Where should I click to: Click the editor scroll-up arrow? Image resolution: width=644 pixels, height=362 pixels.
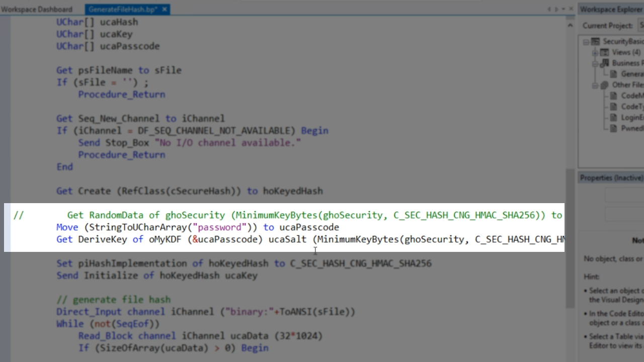click(x=570, y=25)
